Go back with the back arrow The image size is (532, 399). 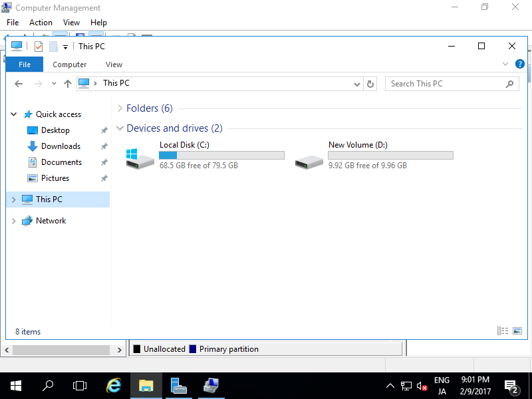click(19, 84)
